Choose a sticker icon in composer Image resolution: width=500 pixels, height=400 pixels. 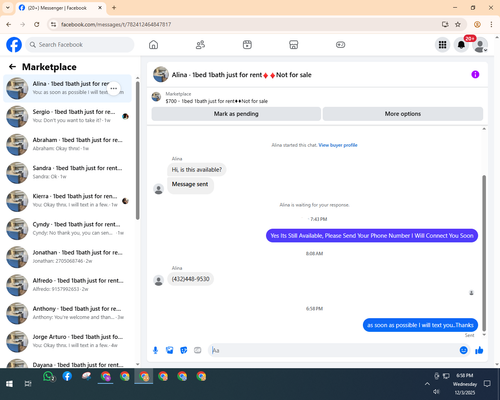click(x=184, y=350)
